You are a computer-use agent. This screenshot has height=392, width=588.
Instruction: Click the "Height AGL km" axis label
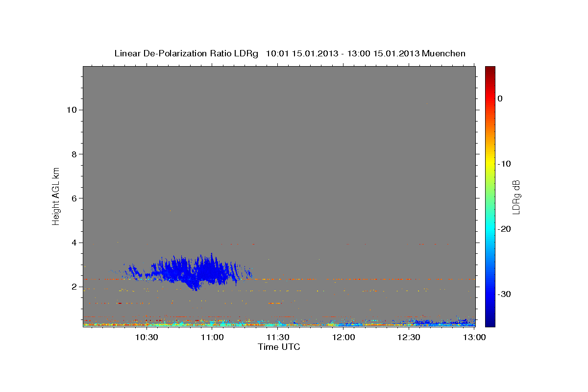tap(56, 196)
